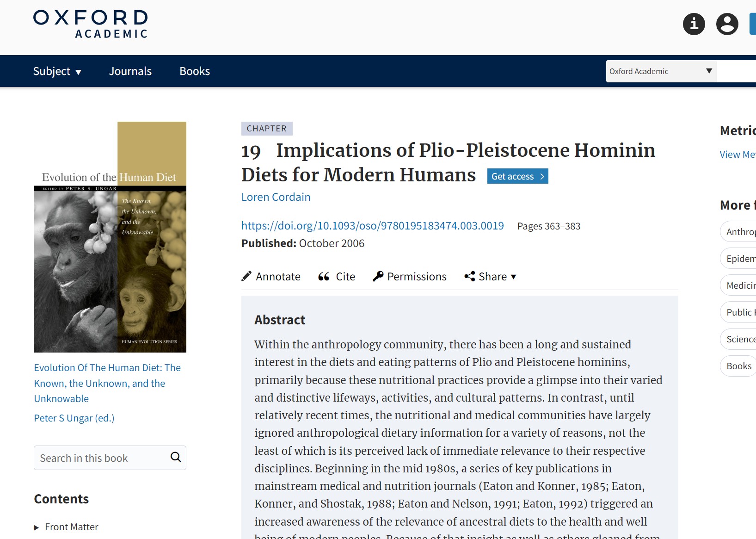The image size is (756, 539).
Task: Select the Anthropology topic pill
Action: pyautogui.click(x=740, y=231)
